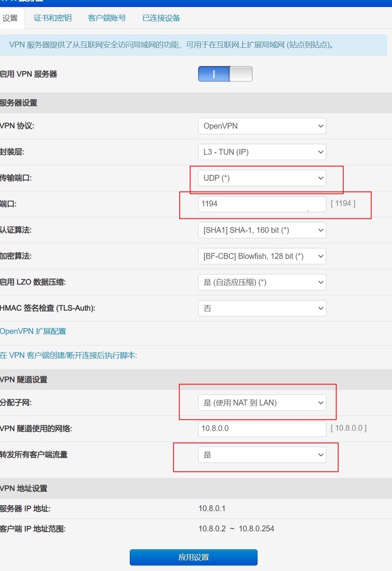Switch to the 证书和密钥 tab
The height and width of the screenshot is (571, 392).
click(x=52, y=18)
